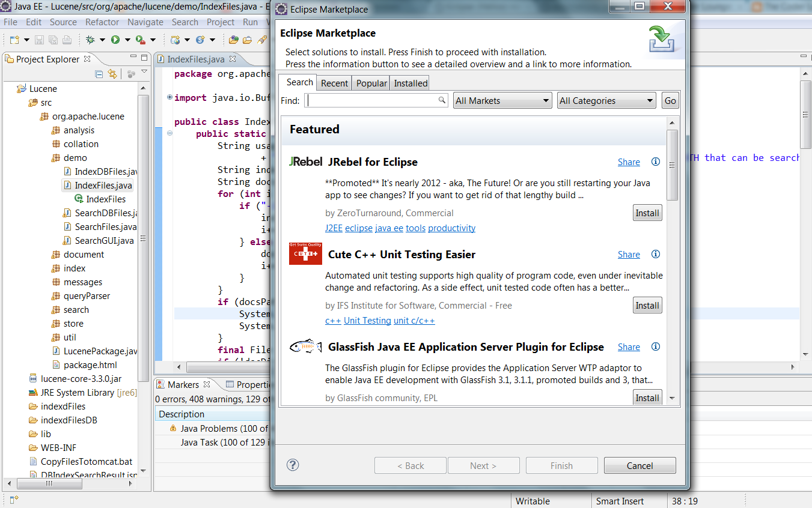The height and width of the screenshot is (508, 812).
Task: Install JRebel for Eclipse
Action: click(x=647, y=212)
